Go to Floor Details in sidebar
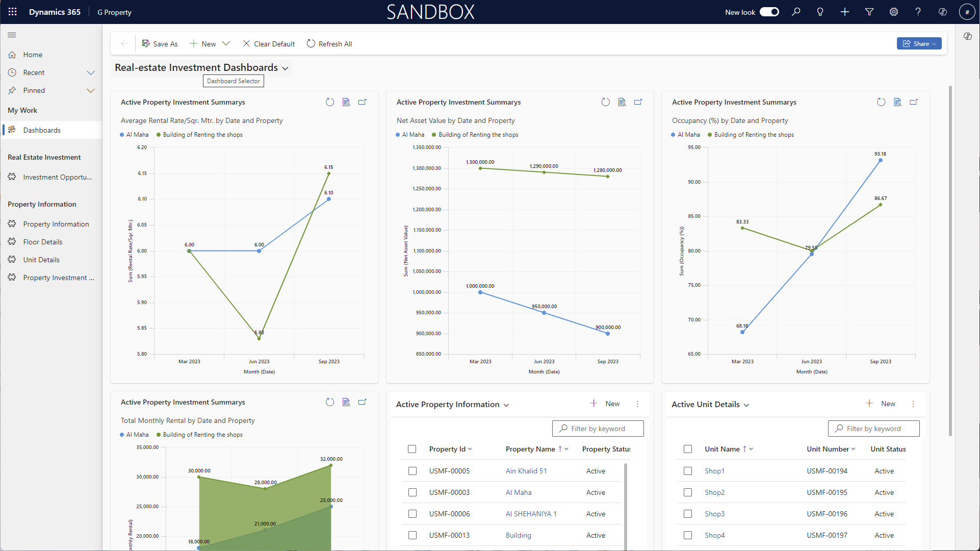The height and width of the screenshot is (551, 980). click(x=43, y=242)
